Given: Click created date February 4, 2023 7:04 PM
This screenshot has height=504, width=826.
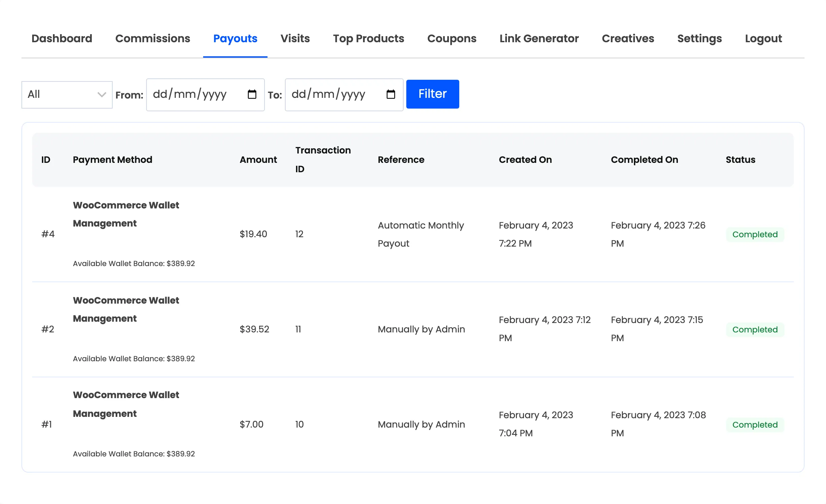Looking at the screenshot, I should 536,424.
